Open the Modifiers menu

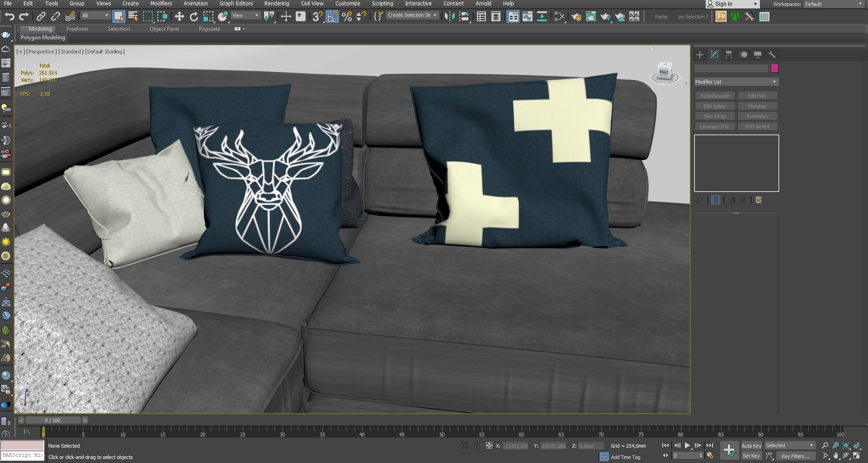click(161, 4)
